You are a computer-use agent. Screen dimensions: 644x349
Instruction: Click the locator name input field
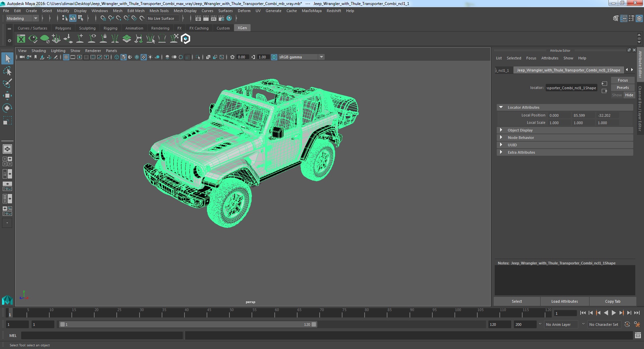pyautogui.click(x=571, y=88)
